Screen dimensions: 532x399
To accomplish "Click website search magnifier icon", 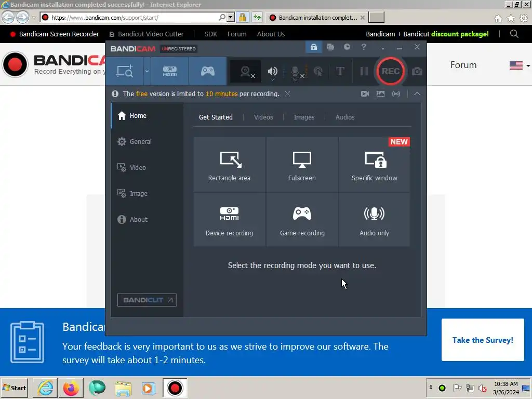I will pos(514,34).
